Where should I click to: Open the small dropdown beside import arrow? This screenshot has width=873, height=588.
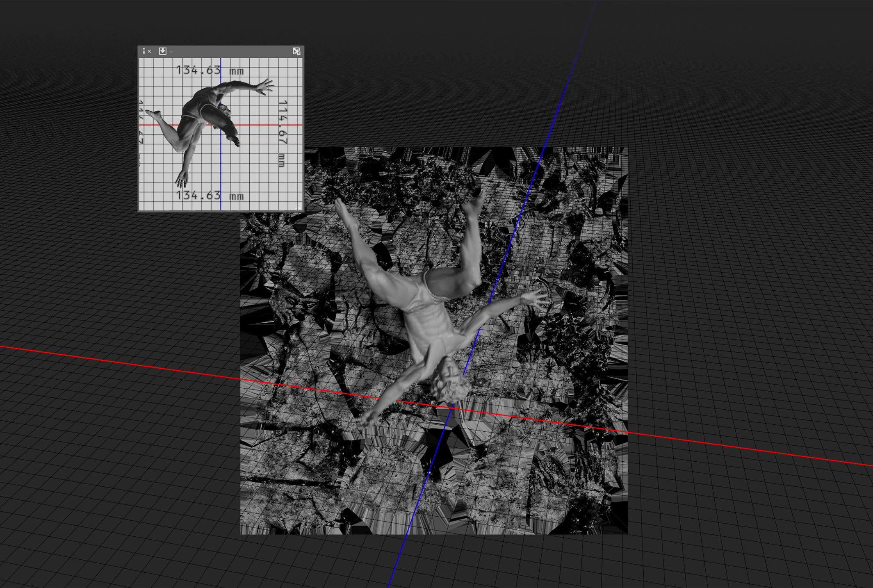pyautogui.click(x=171, y=52)
